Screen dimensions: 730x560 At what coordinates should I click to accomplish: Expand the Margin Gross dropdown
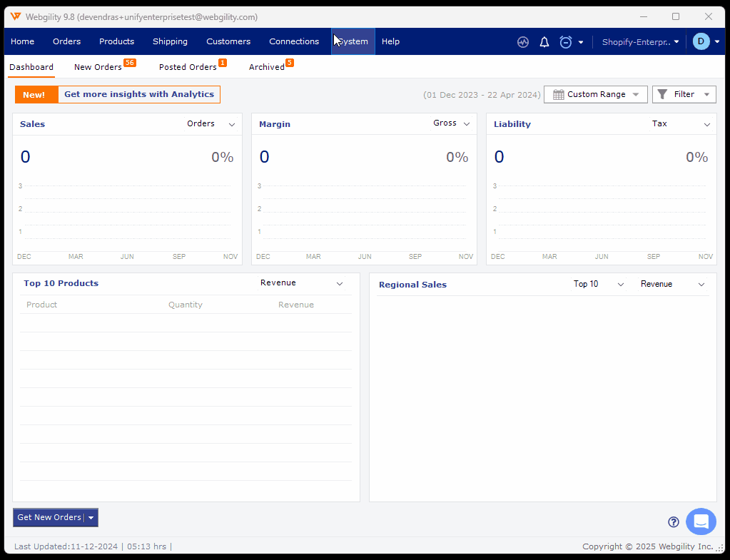pyautogui.click(x=452, y=124)
